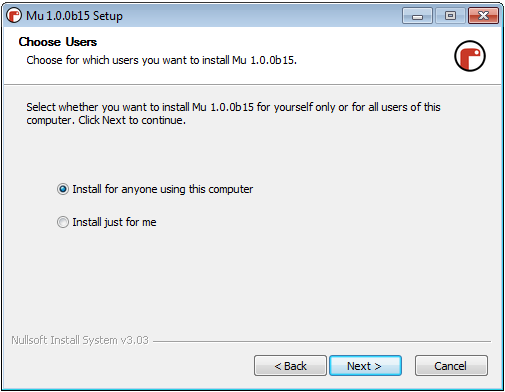505x392 pixels.
Task: Click the 'Mu 1.0.0b15 Setup' title bar text
Action: (x=74, y=16)
